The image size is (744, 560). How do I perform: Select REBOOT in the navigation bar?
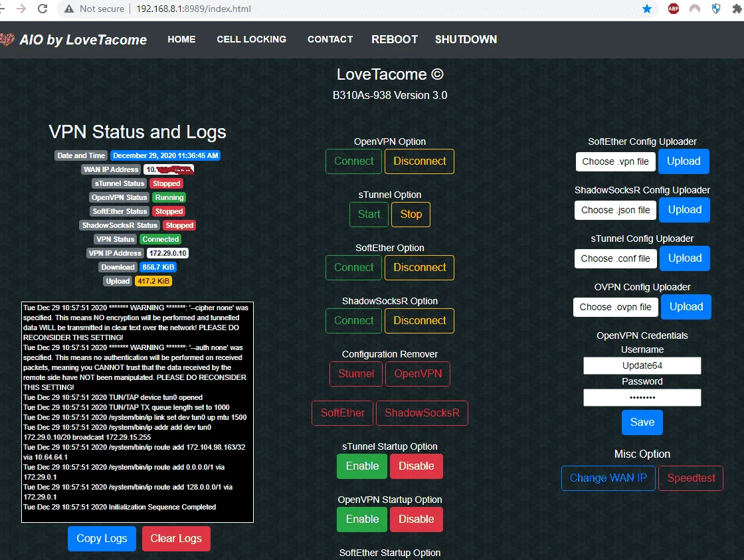tap(395, 39)
